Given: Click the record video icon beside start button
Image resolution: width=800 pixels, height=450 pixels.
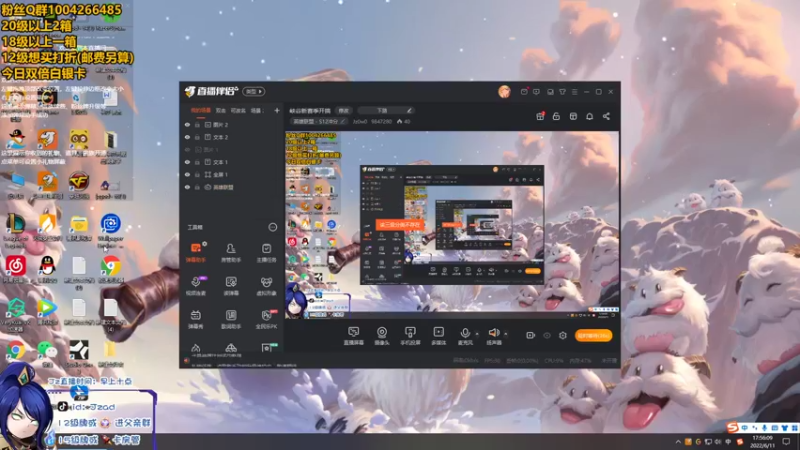Looking at the screenshot, I should click(531, 335).
